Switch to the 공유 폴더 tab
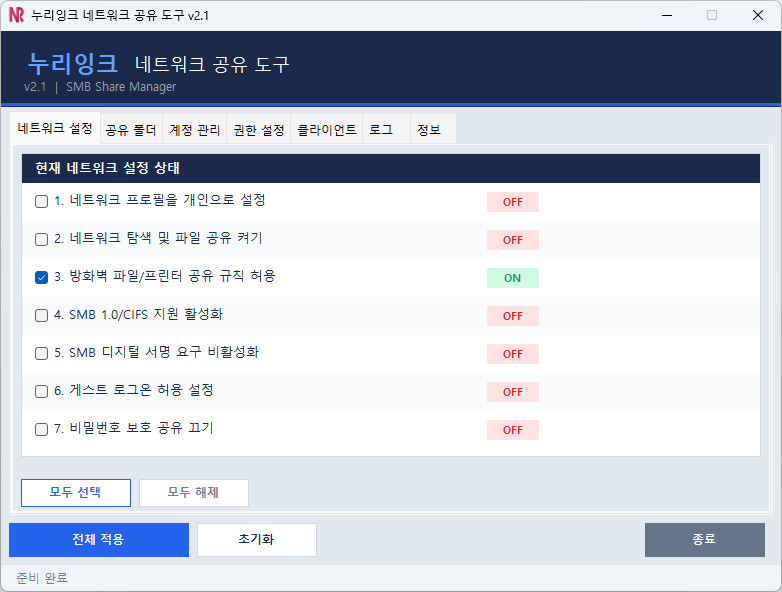782x592 pixels. tap(130, 130)
